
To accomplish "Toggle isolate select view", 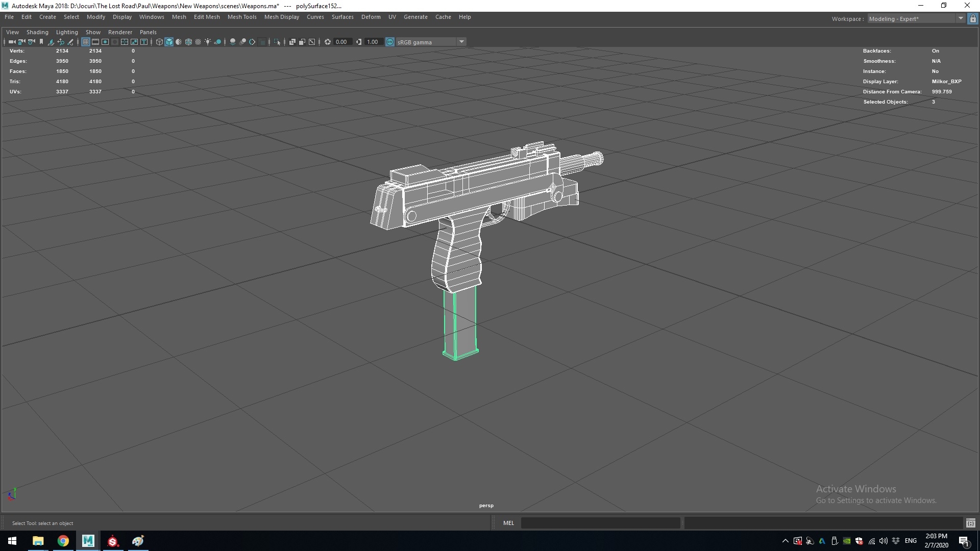I will point(277,42).
